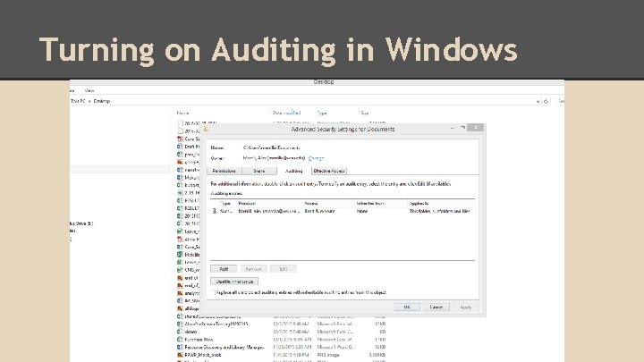Select the Auditing tab
Image resolution: width=644 pixels, height=362 pixels.
pyautogui.click(x=293, y=171)
